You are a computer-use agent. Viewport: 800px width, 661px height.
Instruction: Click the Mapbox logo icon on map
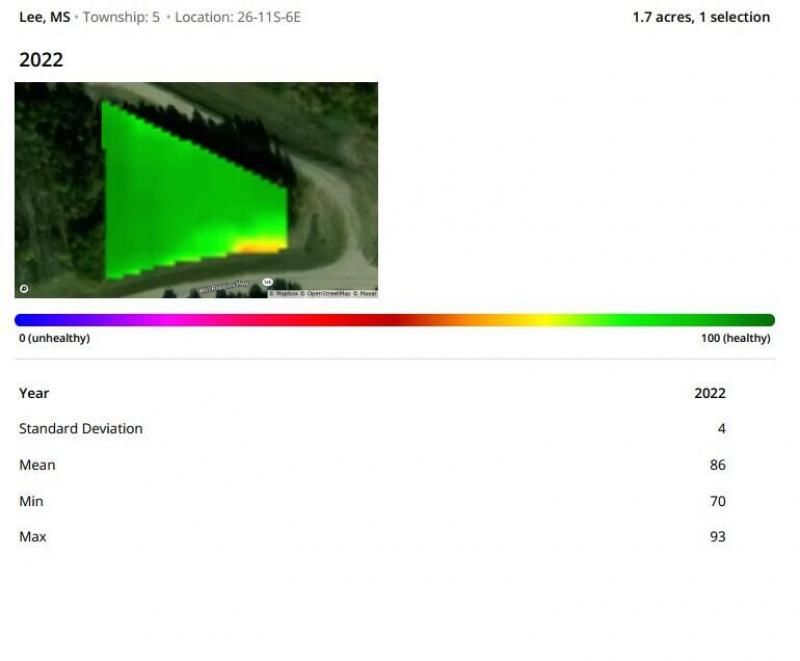point(24,289)
